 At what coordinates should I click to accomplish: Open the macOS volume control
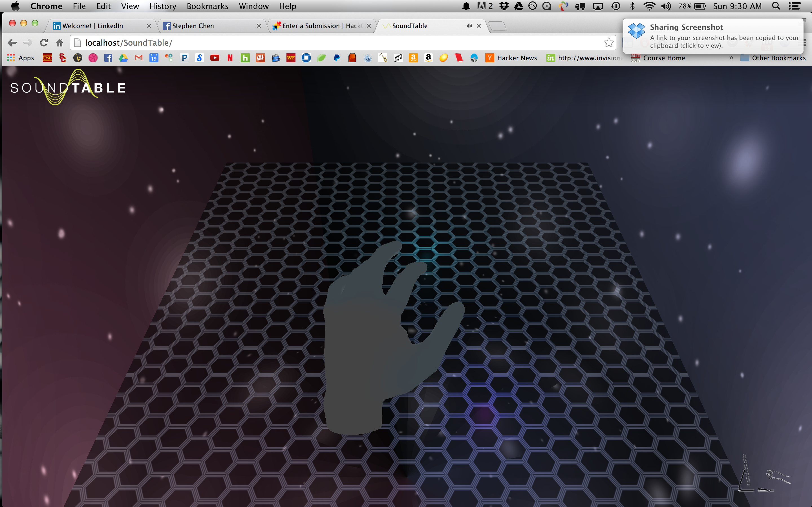[666, 6]
